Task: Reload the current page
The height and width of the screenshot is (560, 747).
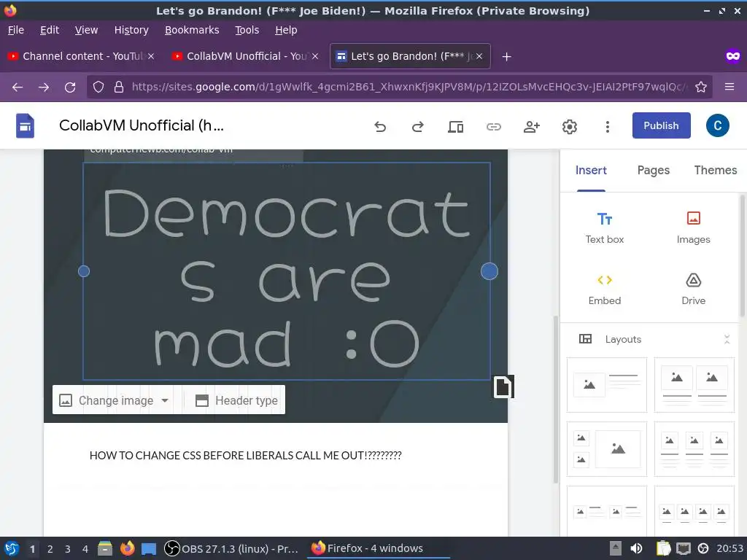Action: coord(70,87)
